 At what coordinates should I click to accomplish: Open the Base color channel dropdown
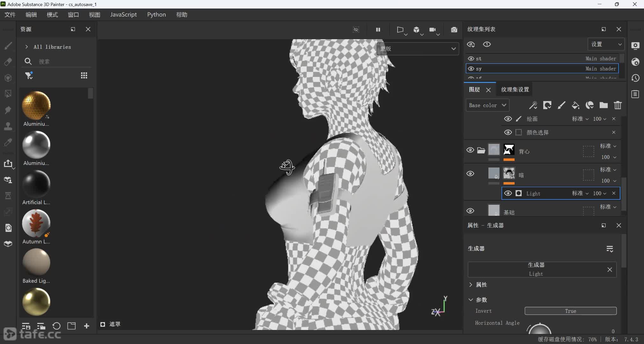(x=487, y=105)
